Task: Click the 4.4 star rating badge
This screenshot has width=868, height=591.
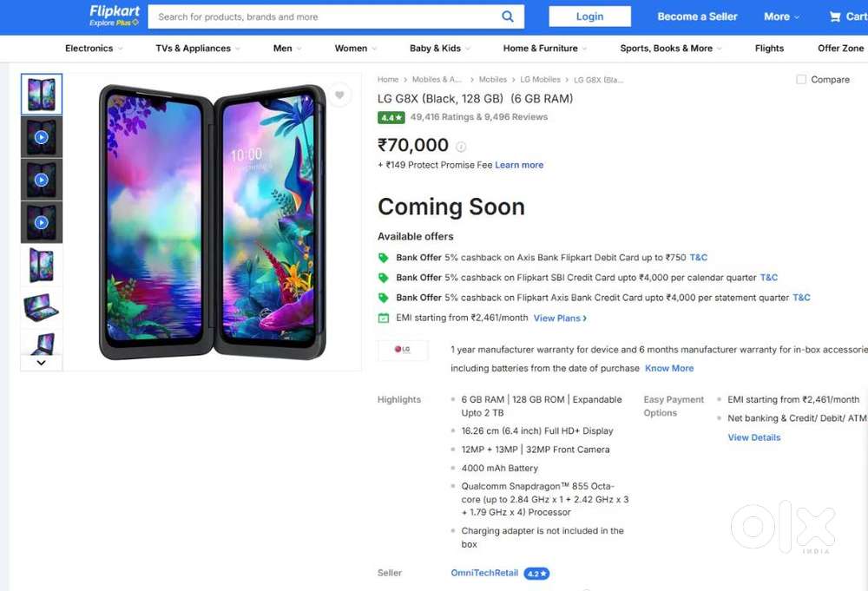Action: 391,117
